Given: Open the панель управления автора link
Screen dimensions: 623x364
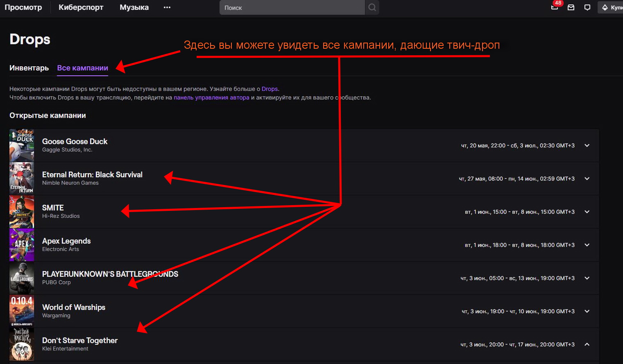Looking at the screenshot, I should pos(211,97).
